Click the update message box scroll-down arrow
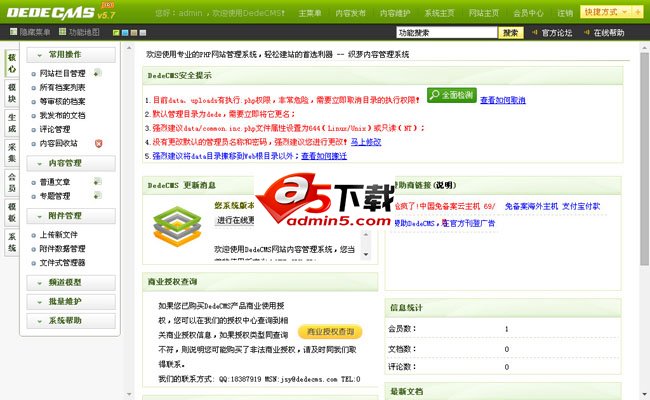 [366, 254]
